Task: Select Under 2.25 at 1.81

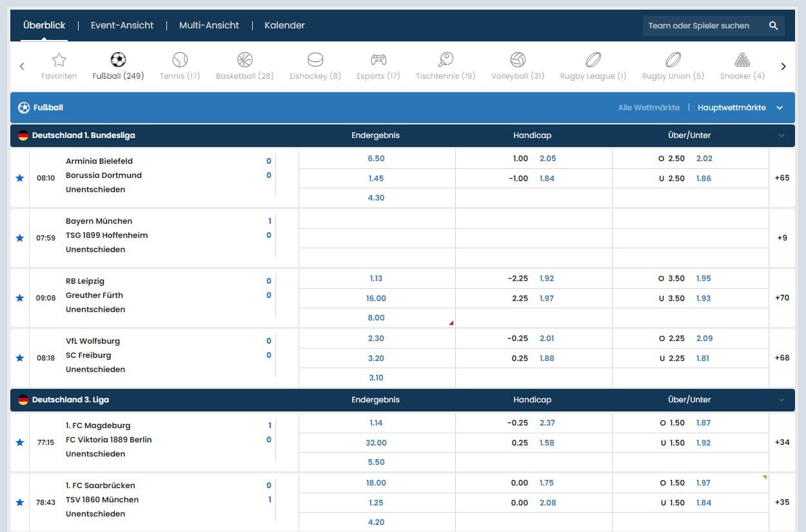Action: coord(690,359)
